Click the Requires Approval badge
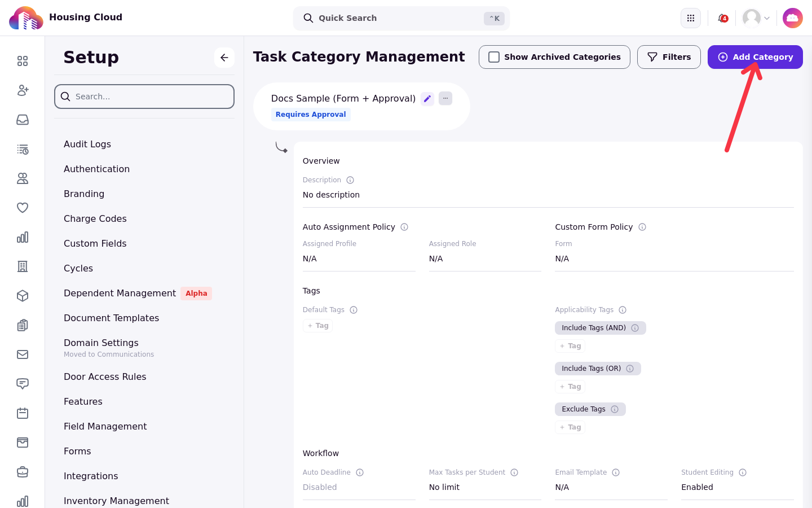This screenshot has width=812, height=508. 311,115
